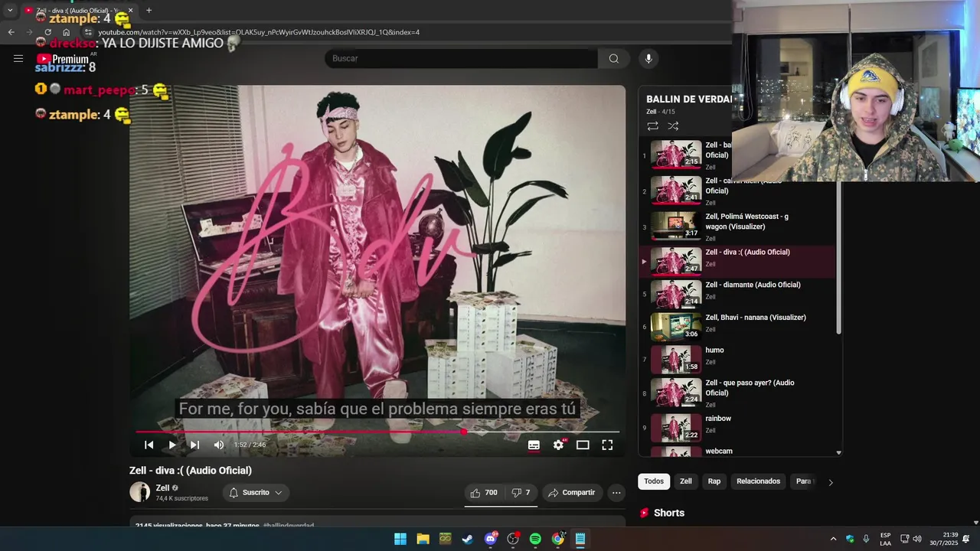The image size is (980, 551).
Task: Select the Rap filter chip
Action: click(x=714, y=481)
